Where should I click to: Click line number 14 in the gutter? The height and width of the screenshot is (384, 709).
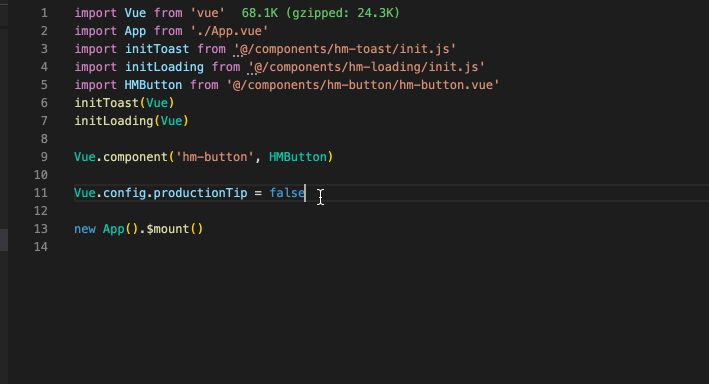coord(41,247)
